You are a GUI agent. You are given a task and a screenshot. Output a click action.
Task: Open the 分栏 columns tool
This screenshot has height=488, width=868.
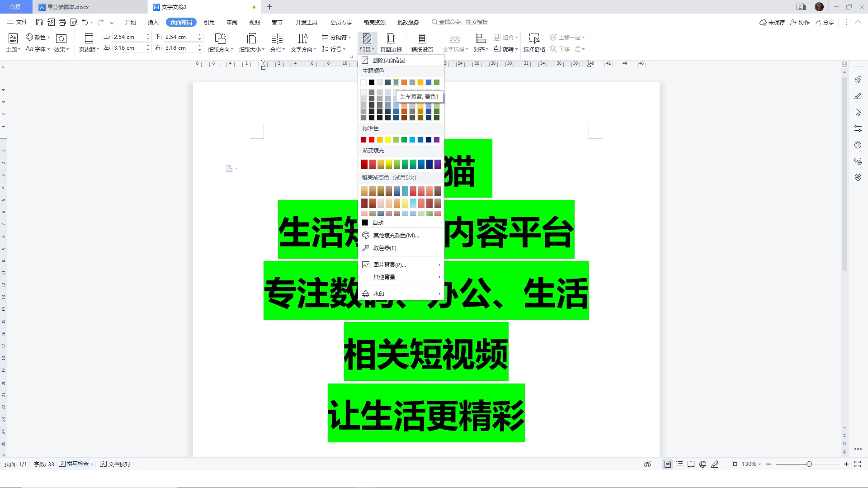coord(277,42)
